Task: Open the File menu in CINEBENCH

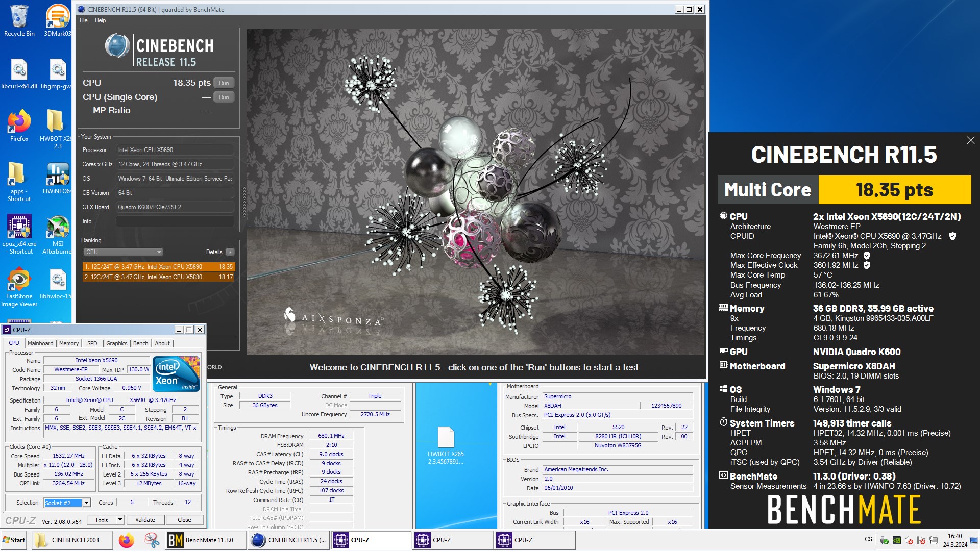Action: [x=84, y=20]
